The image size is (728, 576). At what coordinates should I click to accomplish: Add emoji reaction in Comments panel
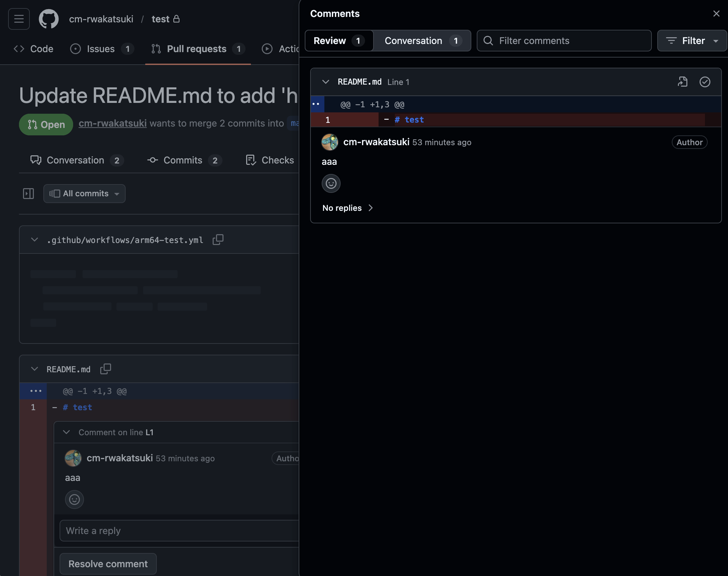[331, 183]
